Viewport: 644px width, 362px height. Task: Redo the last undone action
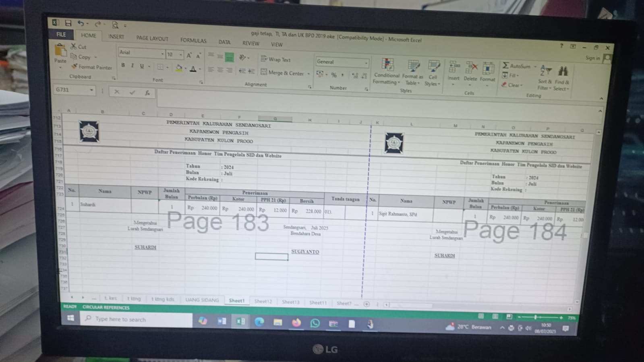pyautogui.click(x=97, y=25)
